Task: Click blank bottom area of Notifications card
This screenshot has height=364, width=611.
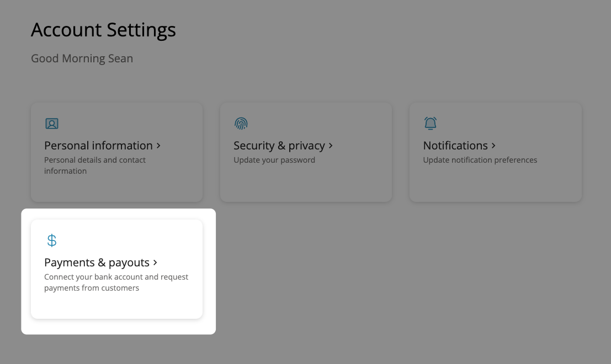Action: click(495, 188)
